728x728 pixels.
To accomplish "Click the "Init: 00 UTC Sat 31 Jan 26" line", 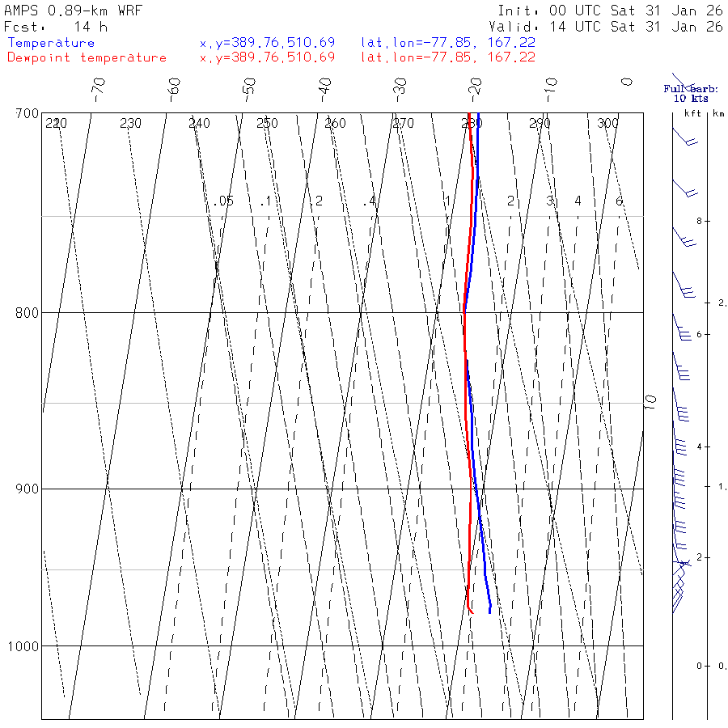I will click(610, 11).
